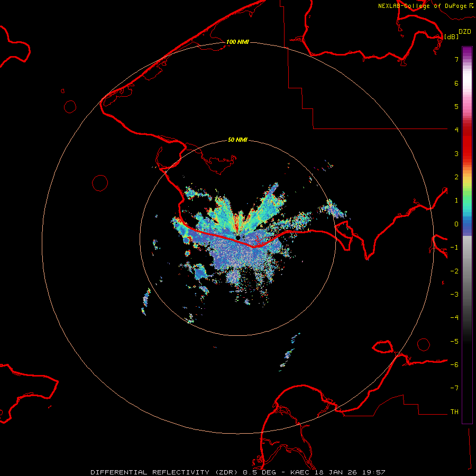476x476 pixels.
Task: Click the 6 value on the color scale
Action: click(456, 83)
